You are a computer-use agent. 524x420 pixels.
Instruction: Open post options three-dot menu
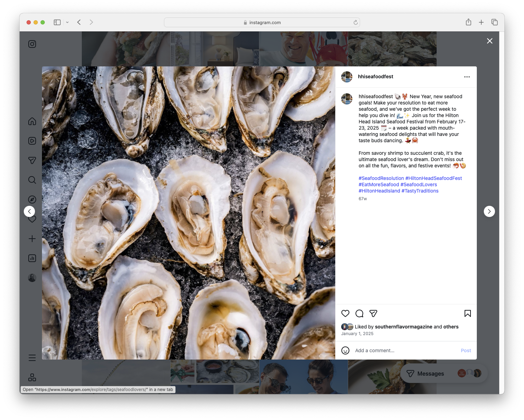[x=467, y=77]
